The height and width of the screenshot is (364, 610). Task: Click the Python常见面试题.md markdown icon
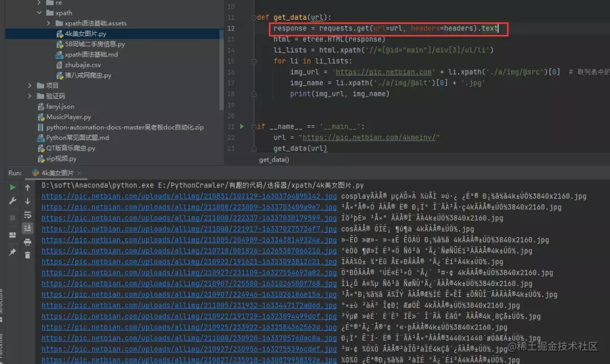[41, 138]
